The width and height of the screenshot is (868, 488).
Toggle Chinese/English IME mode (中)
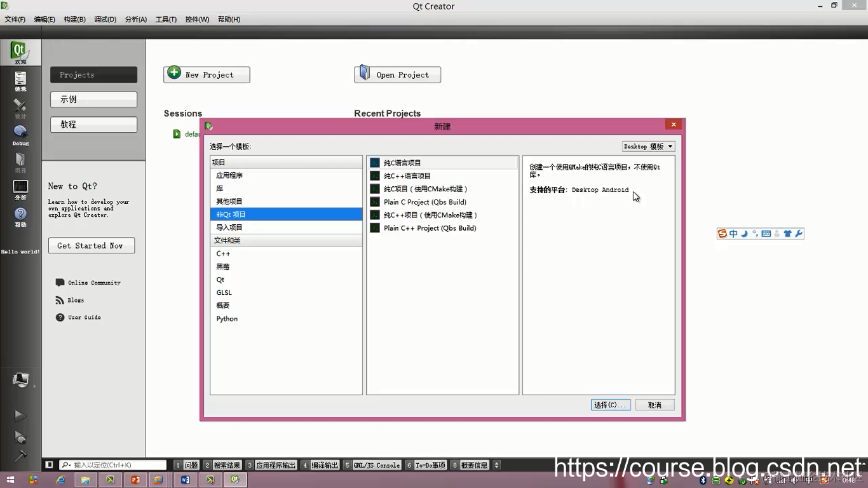tap(733, 234)
